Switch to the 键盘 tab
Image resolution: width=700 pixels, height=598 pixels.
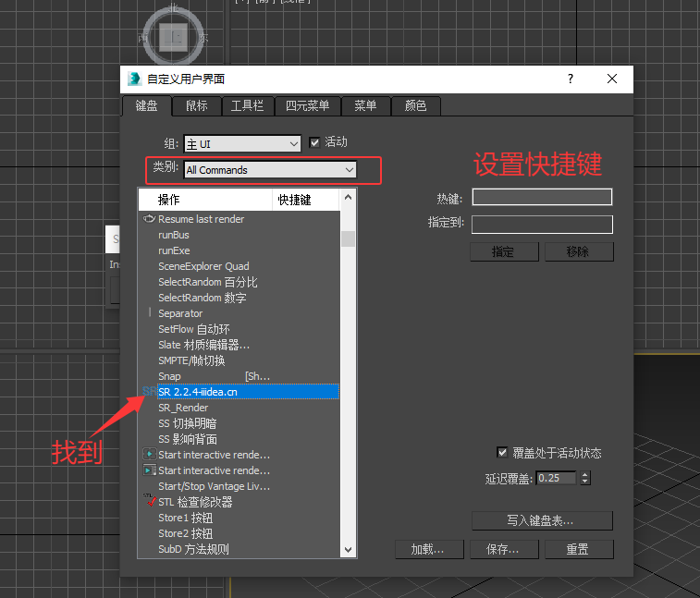tap(146, 105)
